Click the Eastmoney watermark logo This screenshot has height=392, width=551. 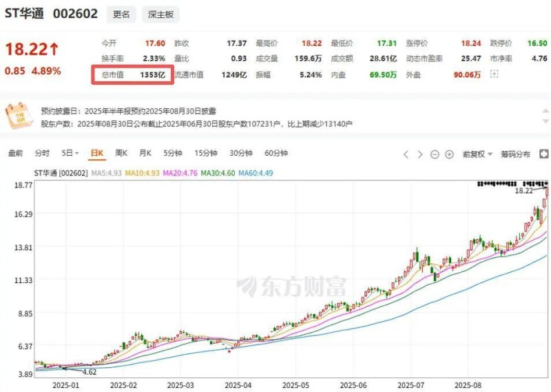pos(291,287)
